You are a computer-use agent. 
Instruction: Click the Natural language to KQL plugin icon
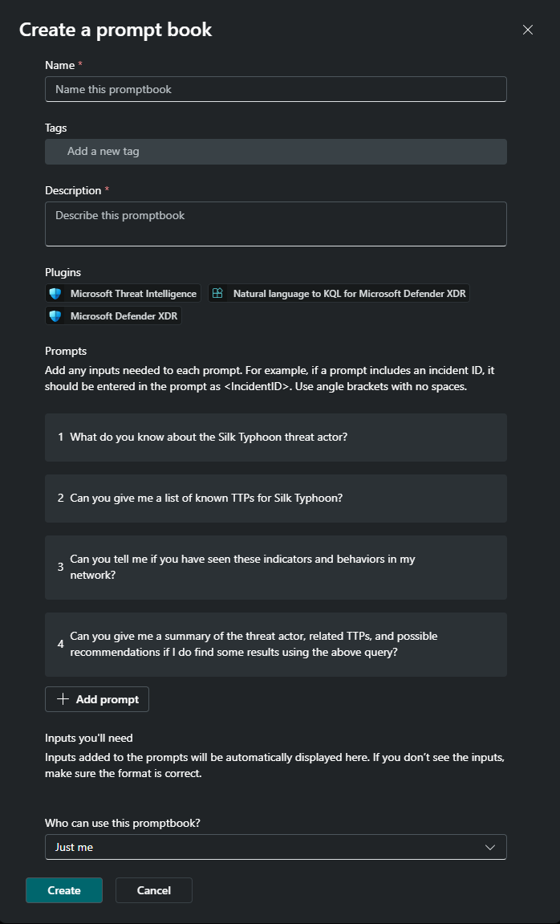coord(217,294)
